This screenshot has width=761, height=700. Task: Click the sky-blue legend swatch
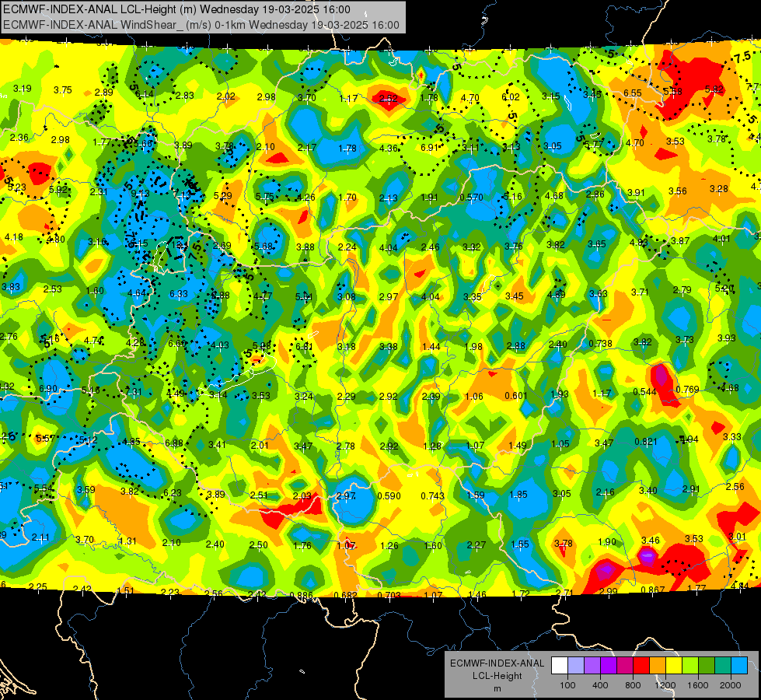click(739, 666)
